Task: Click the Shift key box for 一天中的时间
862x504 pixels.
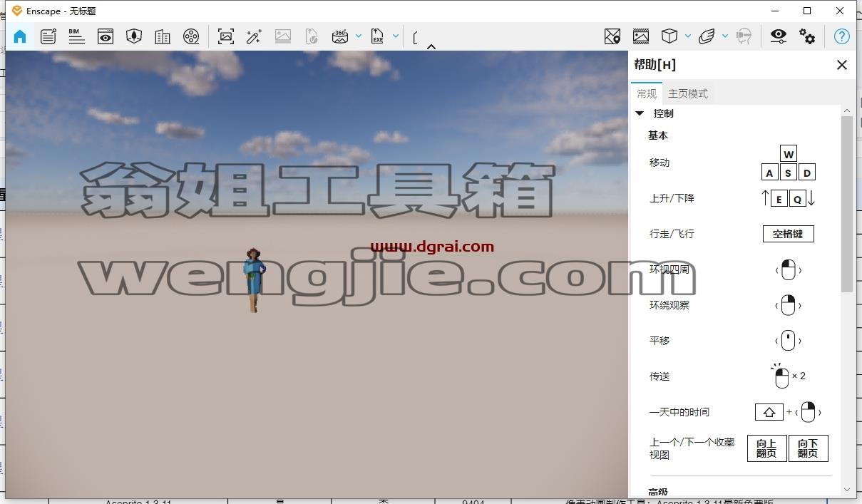Action: pyautogui.click(x=769, y=412)
